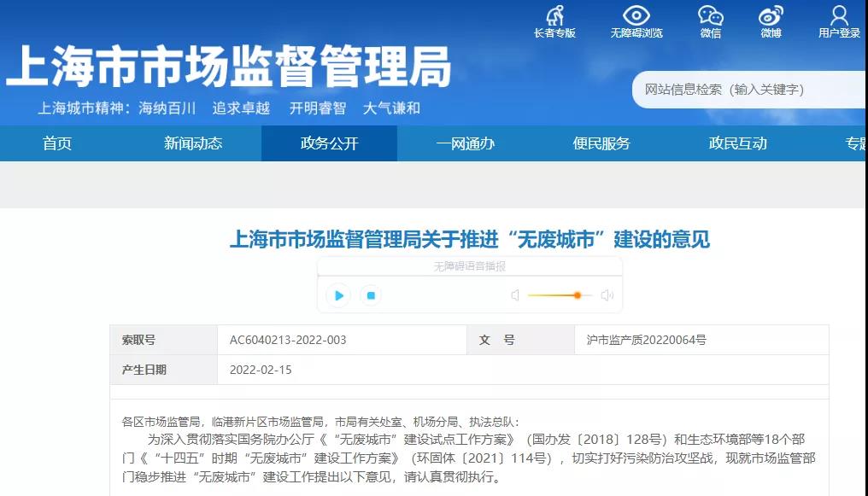Viewport: 868px width, 496px height.
Task: Click the article title about 无废城市 construction
Action: 472,240
